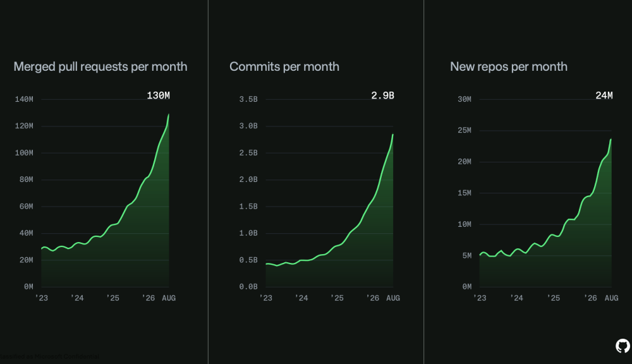Click 20M on the new repos chart axis
The width and height of the screenshot is (632, 364).
(465, 162)
